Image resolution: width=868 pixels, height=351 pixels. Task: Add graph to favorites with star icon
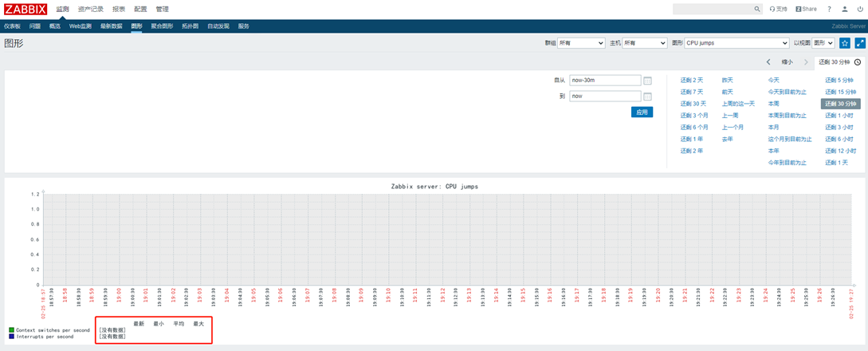click(x=845, y=43)
